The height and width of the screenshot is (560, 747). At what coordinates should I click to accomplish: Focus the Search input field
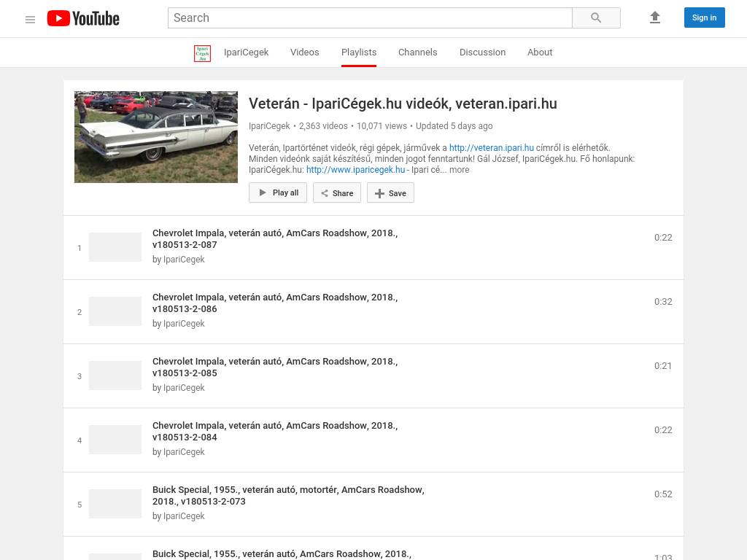pos(370,17)
